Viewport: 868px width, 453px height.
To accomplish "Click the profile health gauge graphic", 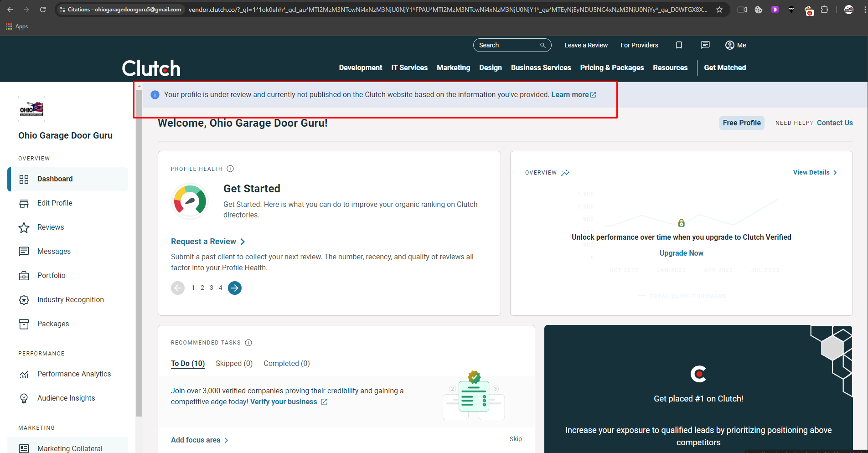I will pos(190,201).
